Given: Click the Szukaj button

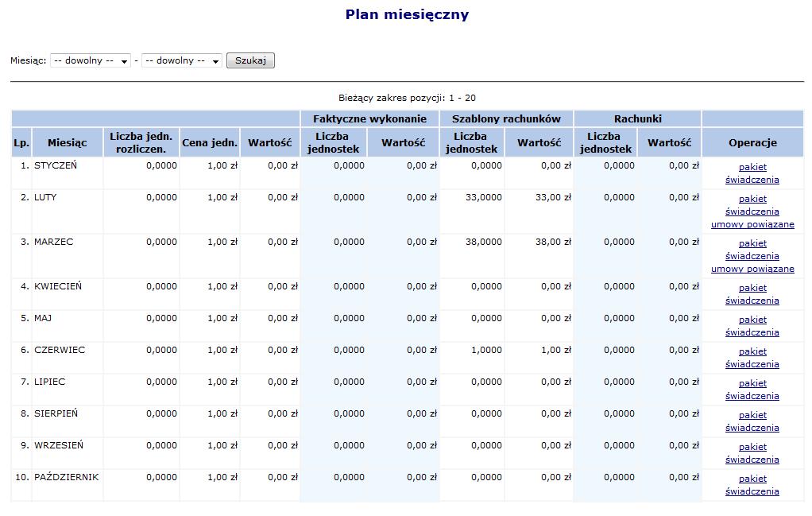Looking at the screenshot, I should (x=250, y=60).
